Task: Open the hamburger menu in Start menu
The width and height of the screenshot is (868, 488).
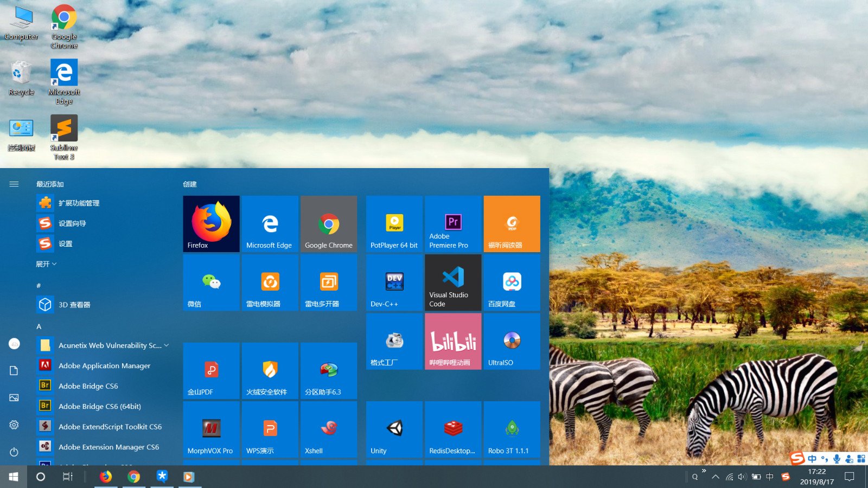Action: (14, 184)
